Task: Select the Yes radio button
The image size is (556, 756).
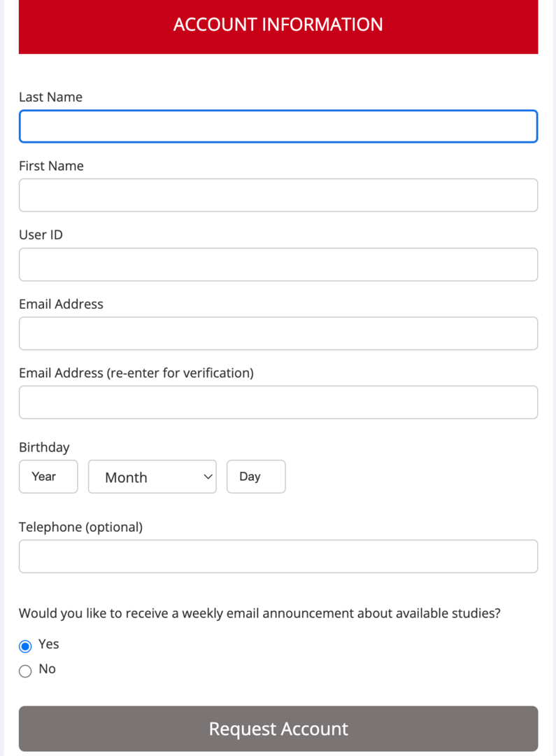Action: 26,646
